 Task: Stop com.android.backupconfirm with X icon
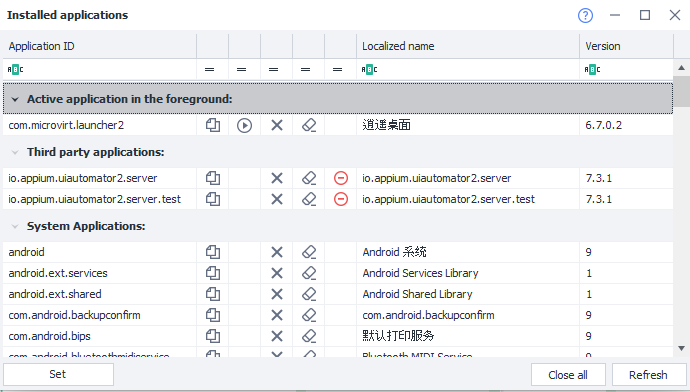277,315
